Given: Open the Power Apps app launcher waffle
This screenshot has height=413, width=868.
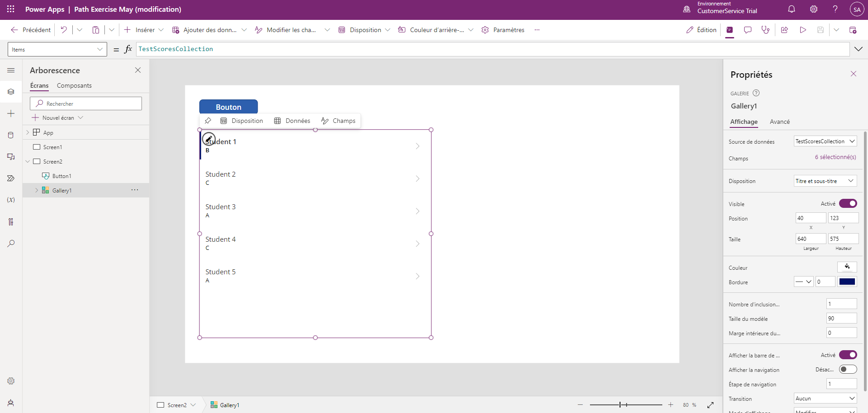Looking at the screenshot, I should [x=11, y=9].
